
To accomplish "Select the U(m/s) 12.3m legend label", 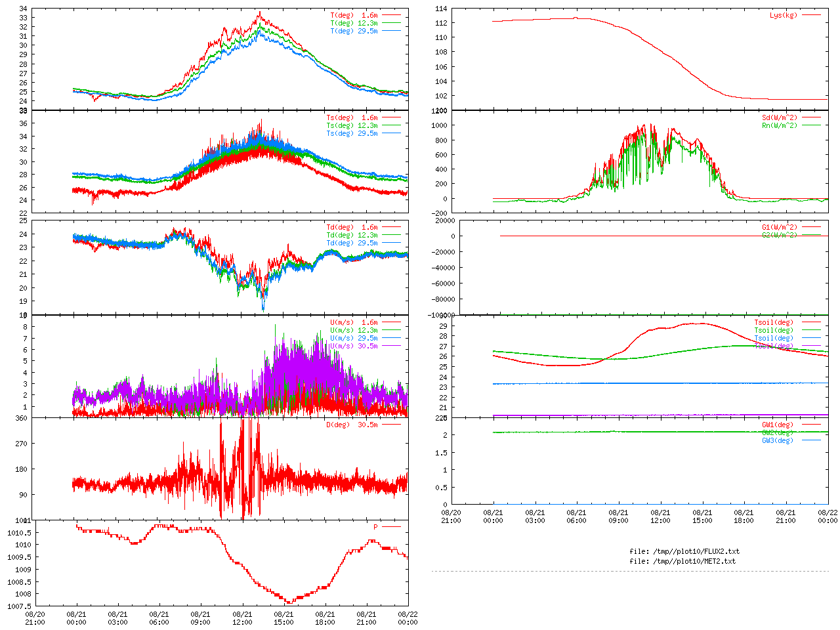I will click(354, 330).
